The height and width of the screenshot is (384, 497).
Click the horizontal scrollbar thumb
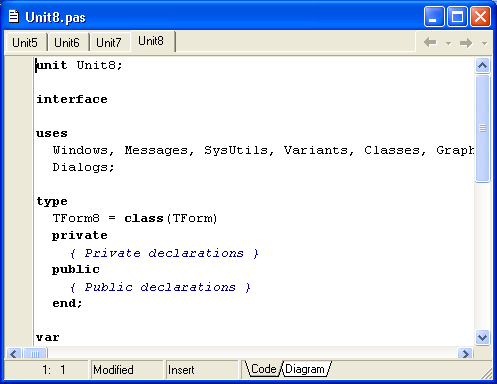(x=35, y=354)
